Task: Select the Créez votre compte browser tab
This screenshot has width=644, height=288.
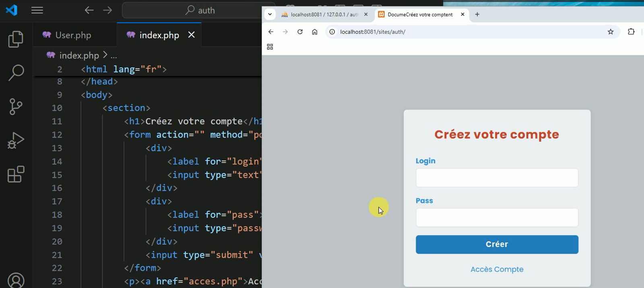Action: [x=421, y=14]
